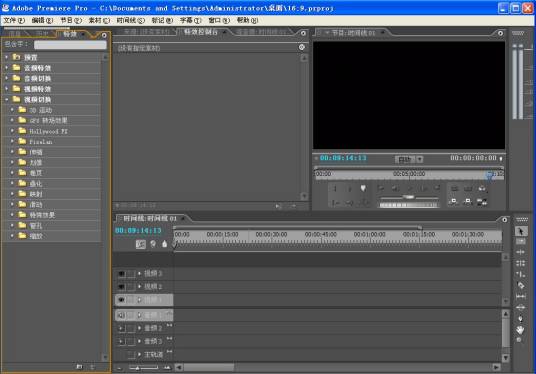The image size is (536, 374).
Task: Expand the 预置 presets folder
Action: point(6,57)
